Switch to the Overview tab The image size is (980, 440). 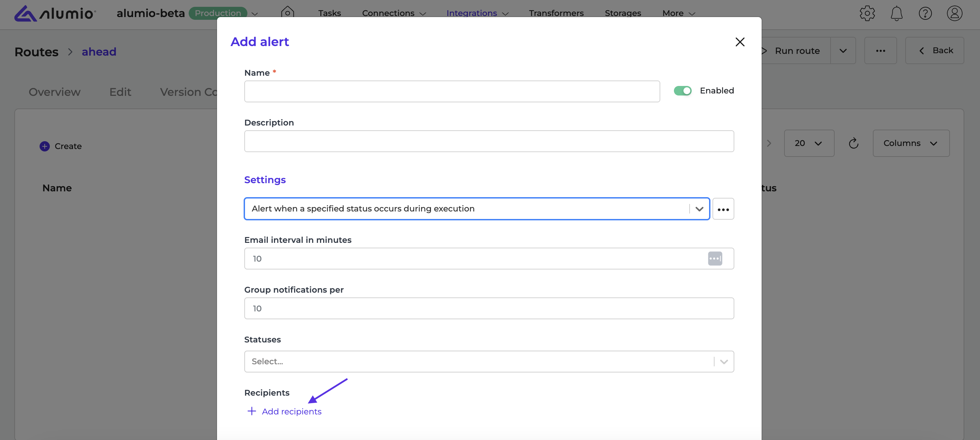(x=54, y=92)
